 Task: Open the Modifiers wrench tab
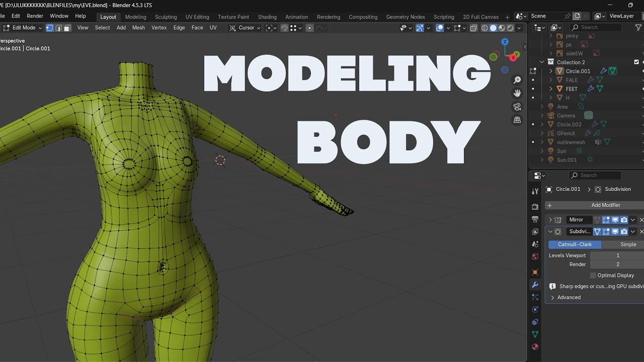(x=535, y=285)
